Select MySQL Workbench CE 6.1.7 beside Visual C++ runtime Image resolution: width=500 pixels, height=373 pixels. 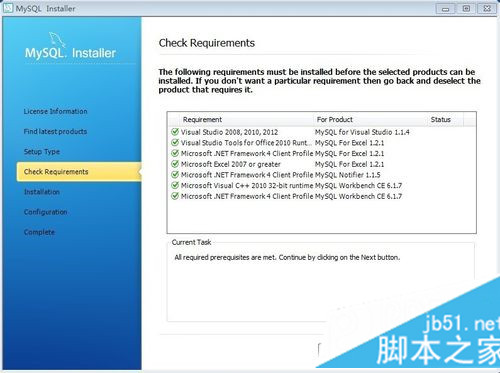pos(358,185)
